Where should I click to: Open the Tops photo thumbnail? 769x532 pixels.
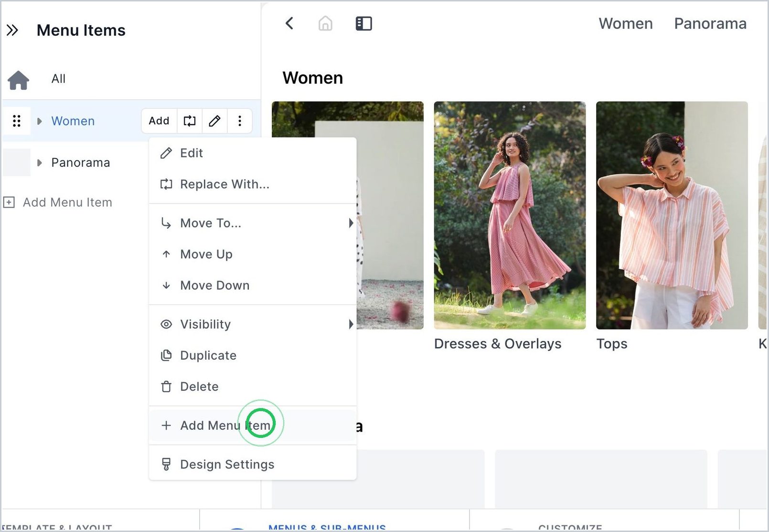pyautogui.click(x=672, y=215)
